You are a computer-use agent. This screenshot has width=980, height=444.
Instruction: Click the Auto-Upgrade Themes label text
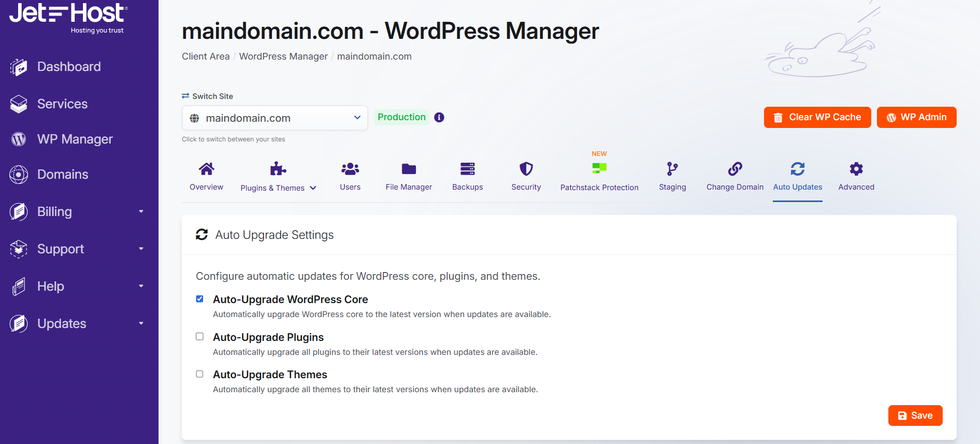[270, 375]
